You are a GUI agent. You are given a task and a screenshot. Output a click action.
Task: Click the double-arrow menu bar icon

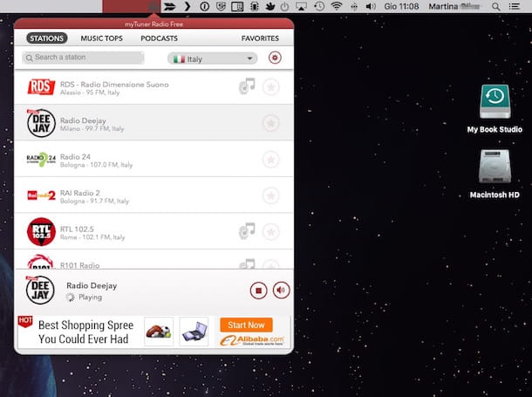(x=169, y=6)
